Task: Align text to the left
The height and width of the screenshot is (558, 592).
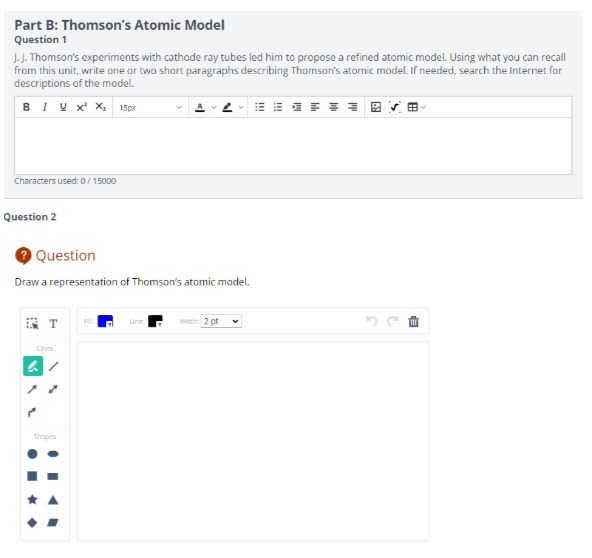Action: [x=315, y=107]
